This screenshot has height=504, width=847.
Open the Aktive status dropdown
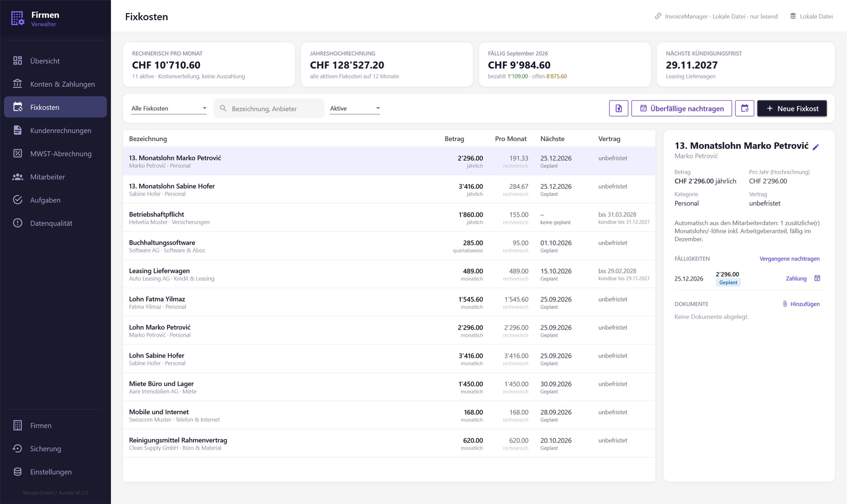coord(355,108)
